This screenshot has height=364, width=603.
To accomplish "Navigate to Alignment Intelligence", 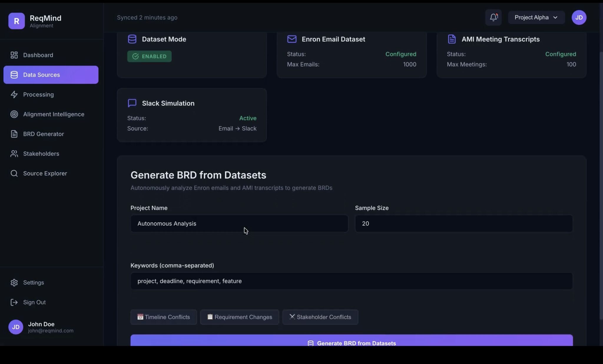I will pyautogui.click(x=51, y=114).
